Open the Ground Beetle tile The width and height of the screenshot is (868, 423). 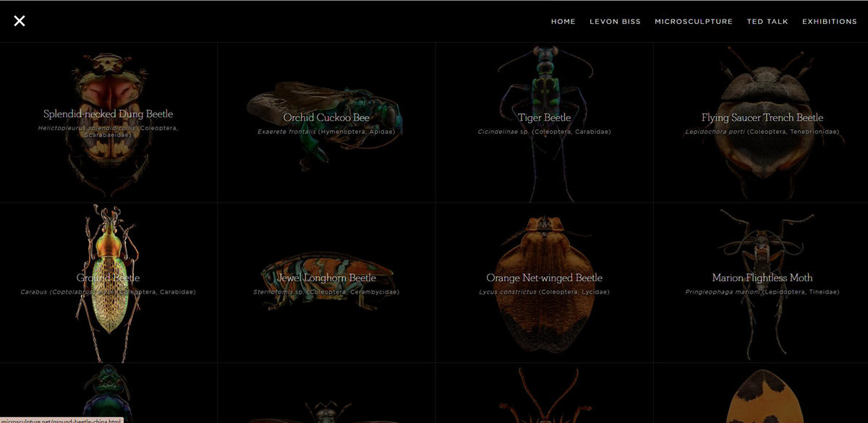tap(109, 283)
